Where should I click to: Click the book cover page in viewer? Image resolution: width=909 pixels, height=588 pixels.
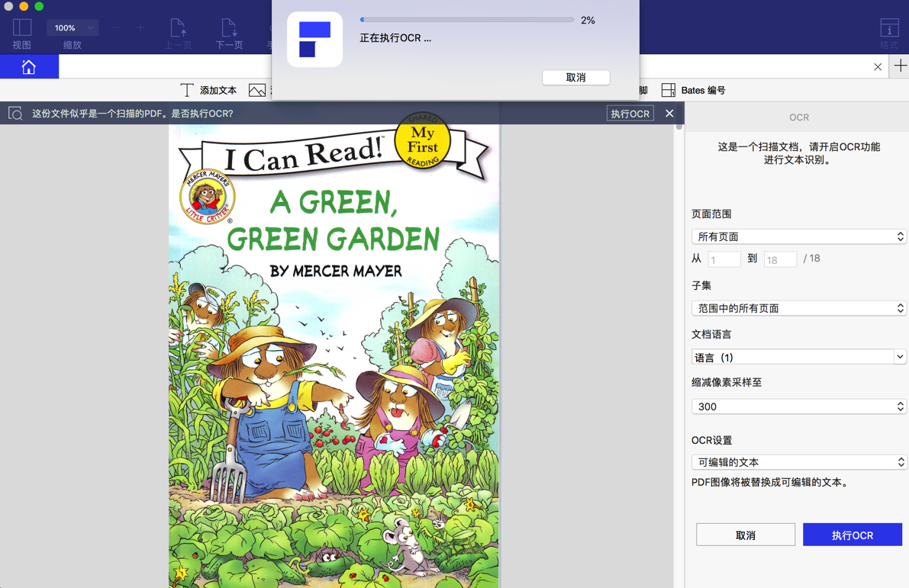[x=334, y=355]
